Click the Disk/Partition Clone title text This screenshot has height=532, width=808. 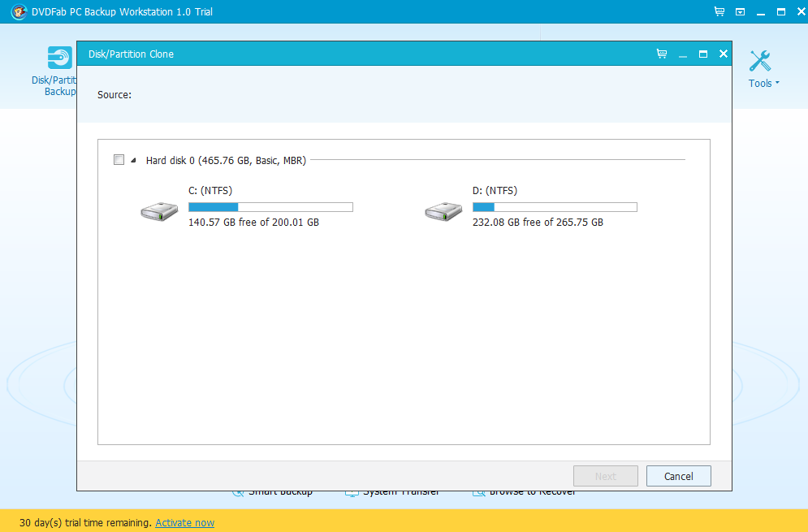tap(131, 54)
